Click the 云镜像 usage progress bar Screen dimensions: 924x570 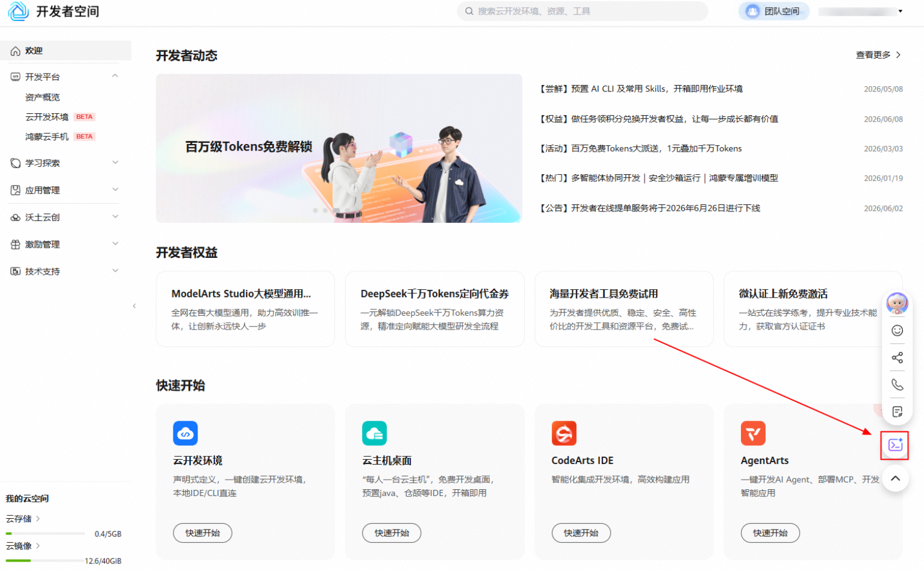point(45,561)
